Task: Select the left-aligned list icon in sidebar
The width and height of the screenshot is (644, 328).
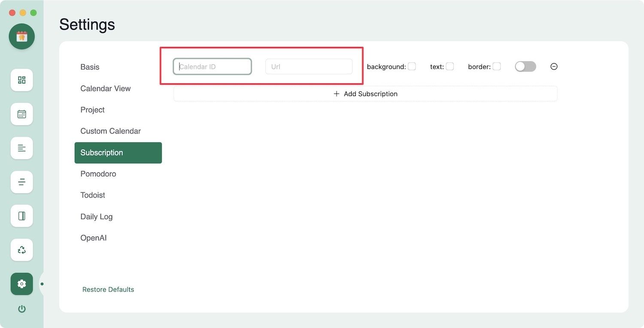Action: 22,148
